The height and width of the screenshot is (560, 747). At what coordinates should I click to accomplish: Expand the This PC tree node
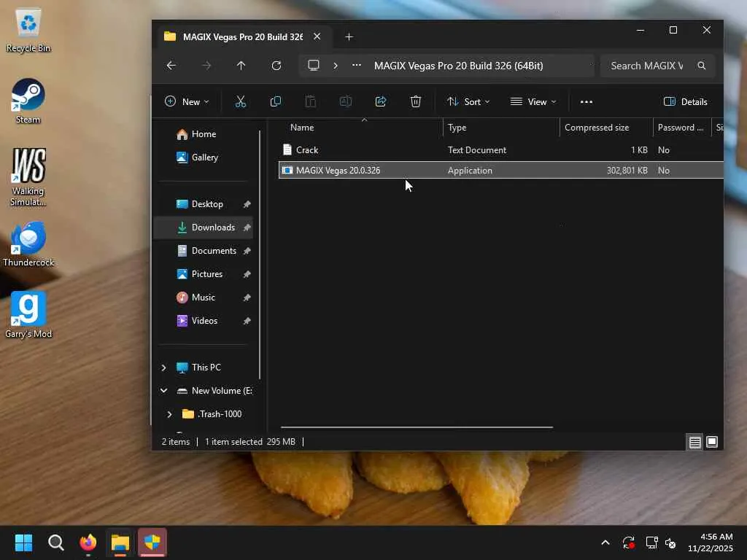pos(164,367)
